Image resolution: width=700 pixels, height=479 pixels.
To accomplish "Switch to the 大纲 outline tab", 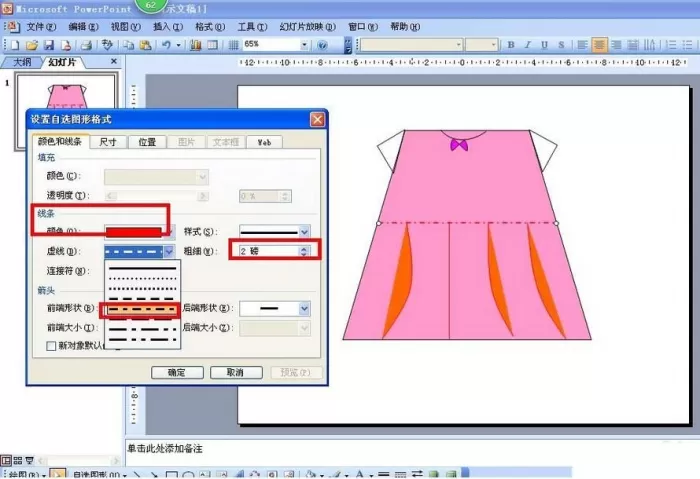I will [x=21, y=62].
